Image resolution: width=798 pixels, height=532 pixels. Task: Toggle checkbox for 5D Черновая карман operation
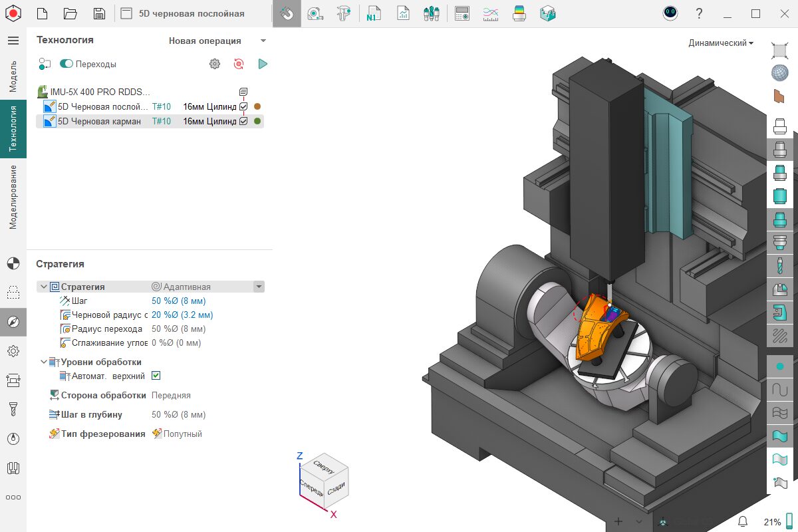pyautogui.click(x=243, y=121)
